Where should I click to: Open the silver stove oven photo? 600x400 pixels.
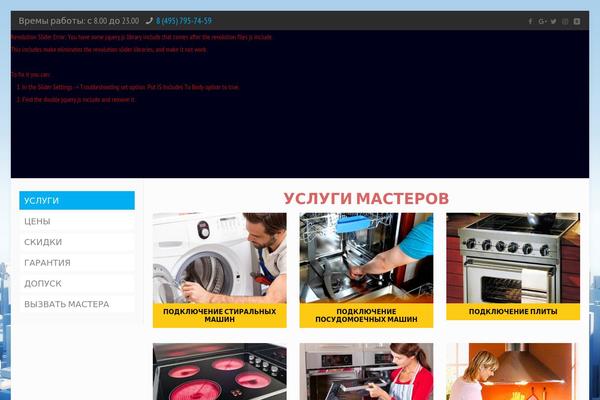(x=513, y=258)
